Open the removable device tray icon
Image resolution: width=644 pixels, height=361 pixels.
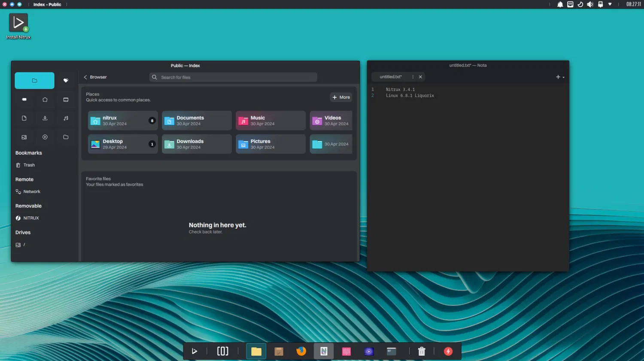click(x=600, y=4)
